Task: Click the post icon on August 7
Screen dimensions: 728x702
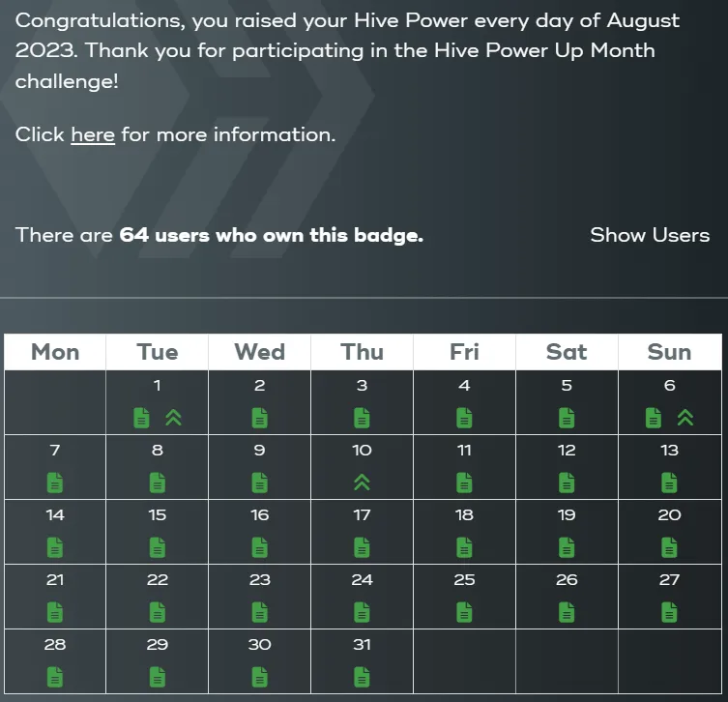Action: pyautogui.click(x=55, y=483)
